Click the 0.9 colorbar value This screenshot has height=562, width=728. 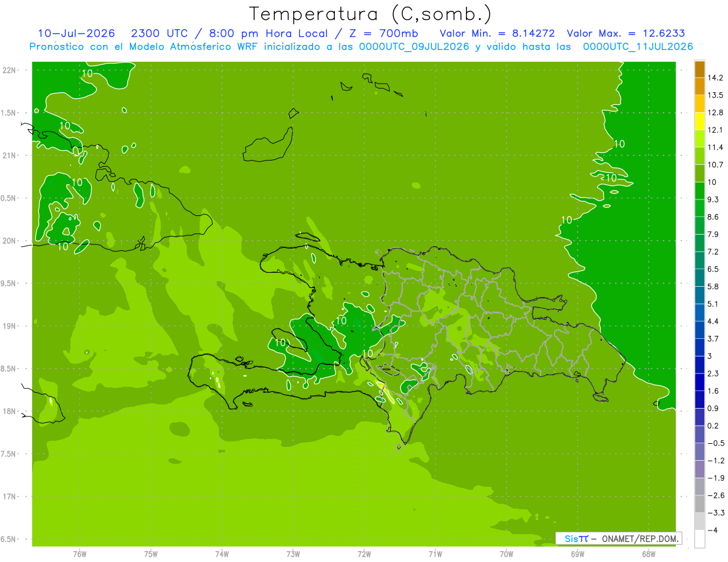click(713, 408)
